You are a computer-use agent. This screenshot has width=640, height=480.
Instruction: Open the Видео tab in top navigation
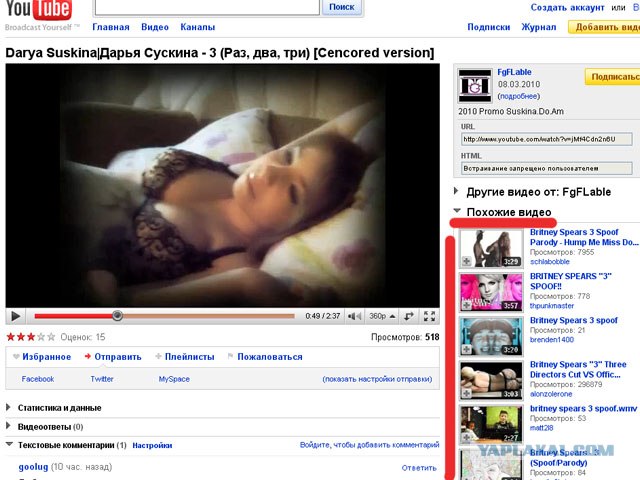coord(155,27)
